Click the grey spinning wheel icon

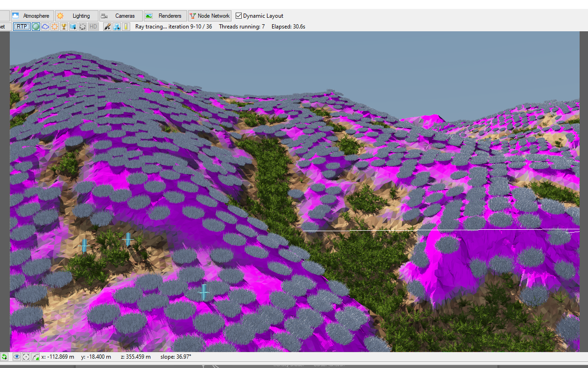pyautogui.click(x=82, y=27)
